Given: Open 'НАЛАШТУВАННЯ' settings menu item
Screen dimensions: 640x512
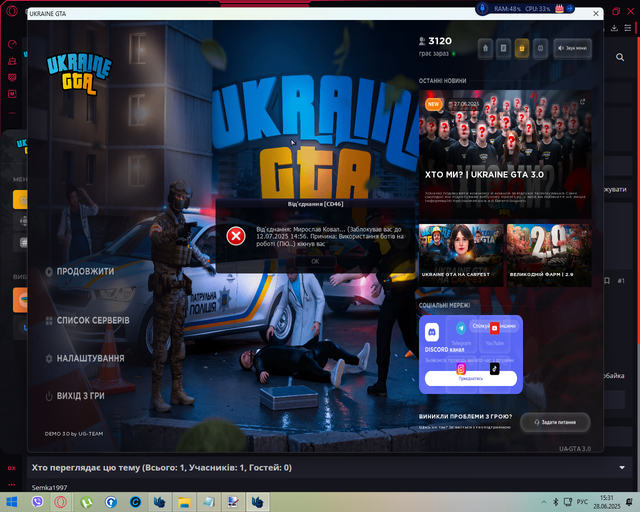Looking at the screenshot, I should (85, 358).
